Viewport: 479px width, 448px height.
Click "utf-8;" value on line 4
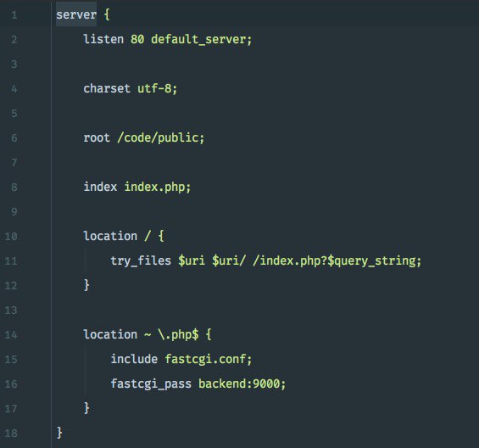[x=158, y=89]
